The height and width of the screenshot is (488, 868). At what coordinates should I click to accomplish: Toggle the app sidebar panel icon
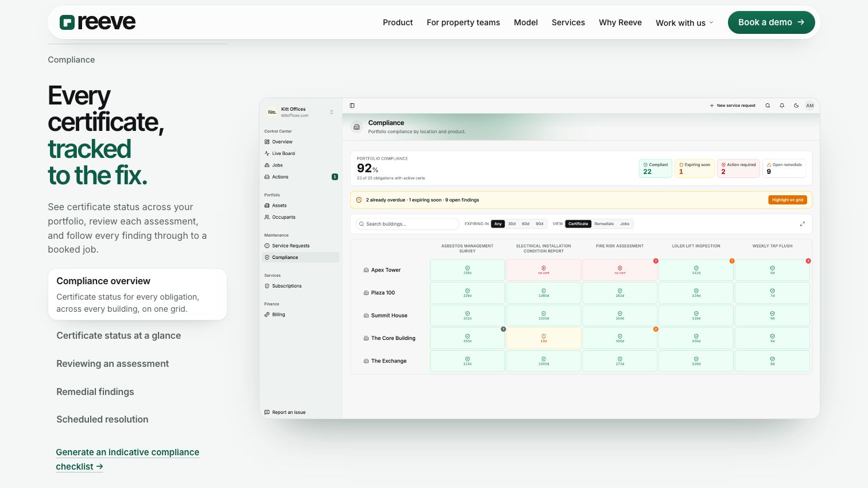[x=352, y=106]
